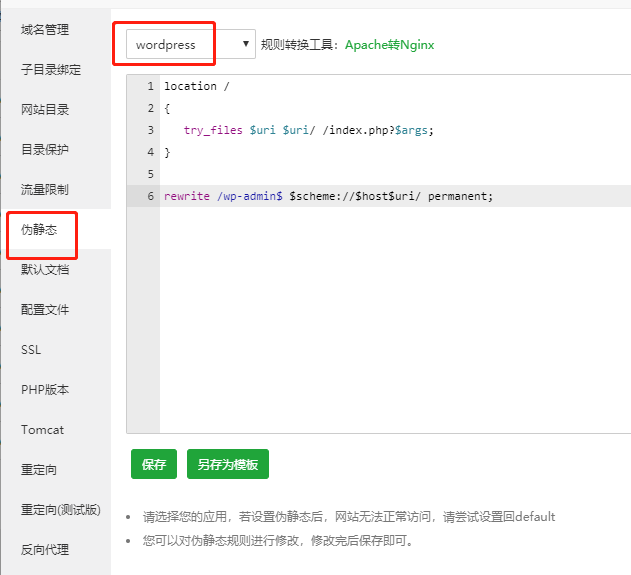Open 重定向(测试版) settings
This screenshot has width=631, height=575.
coord(61,509)
